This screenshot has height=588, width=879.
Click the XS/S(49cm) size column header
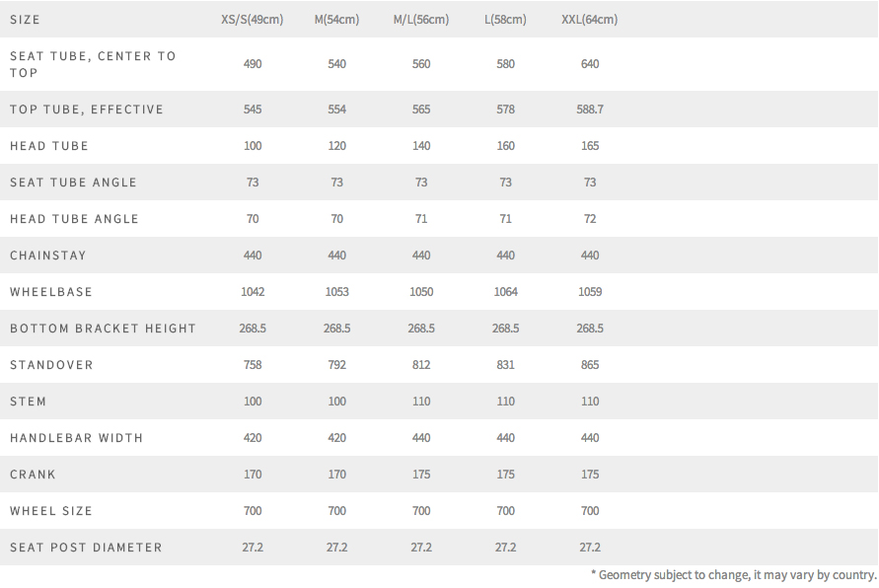click(x=253, y=20)
